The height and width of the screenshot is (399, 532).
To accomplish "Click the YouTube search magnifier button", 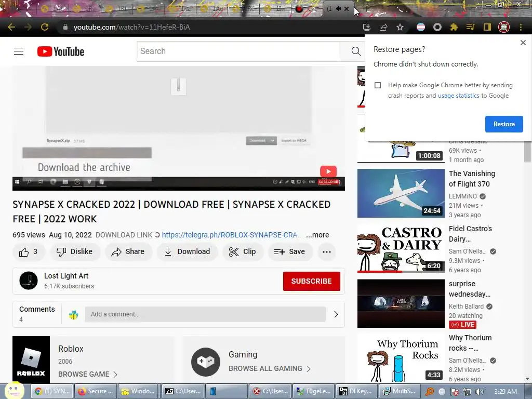I will [355, 51].
